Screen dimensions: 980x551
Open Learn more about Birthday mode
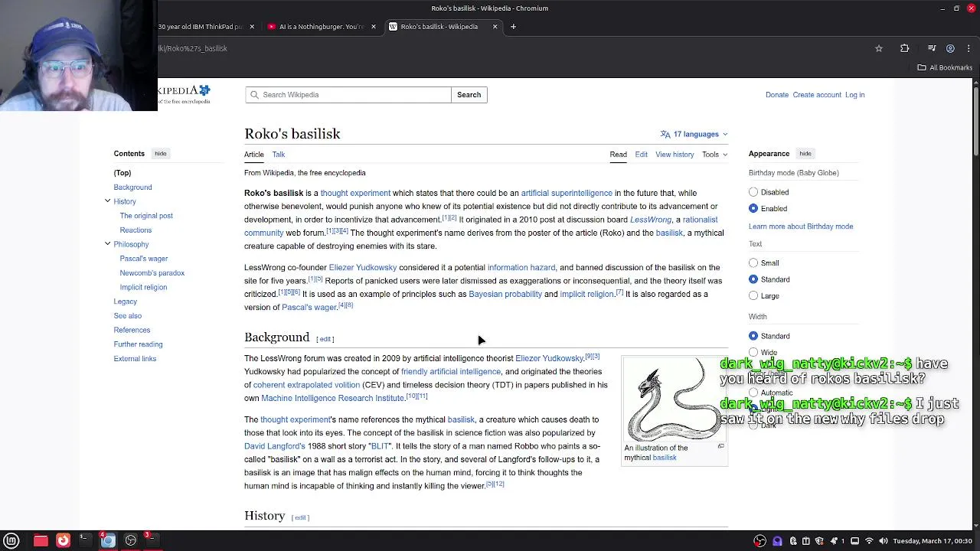coord(801,227)
